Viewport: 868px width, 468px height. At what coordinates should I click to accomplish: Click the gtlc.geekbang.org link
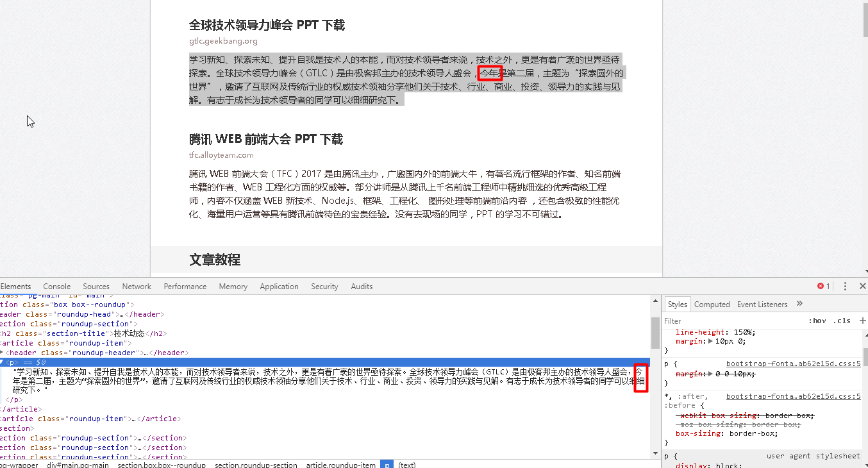(223, 41)
